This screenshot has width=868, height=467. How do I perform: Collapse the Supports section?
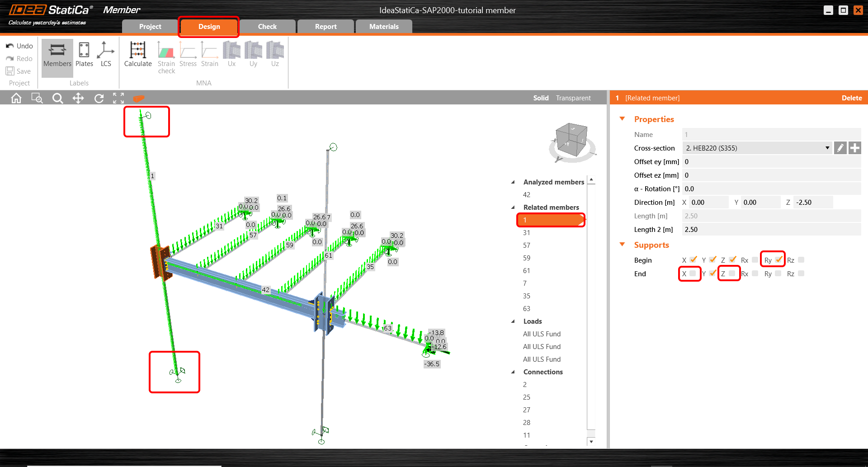623,244
